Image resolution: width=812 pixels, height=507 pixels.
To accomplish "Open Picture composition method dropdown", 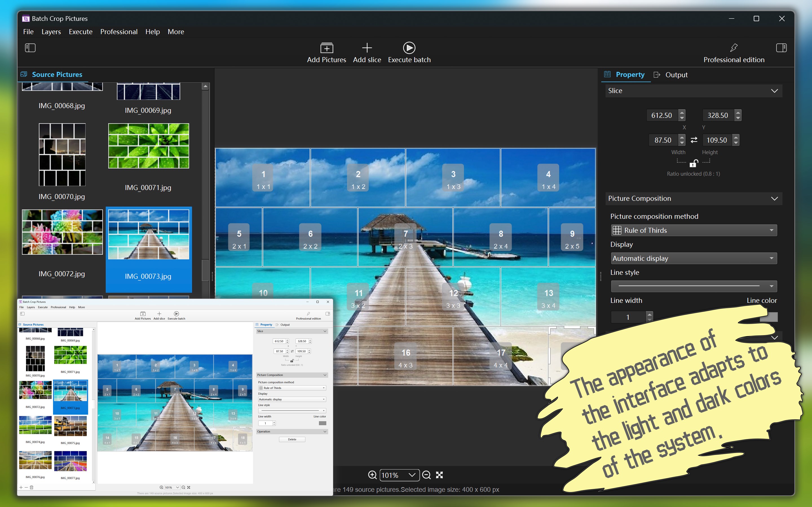I will [694, 230].
